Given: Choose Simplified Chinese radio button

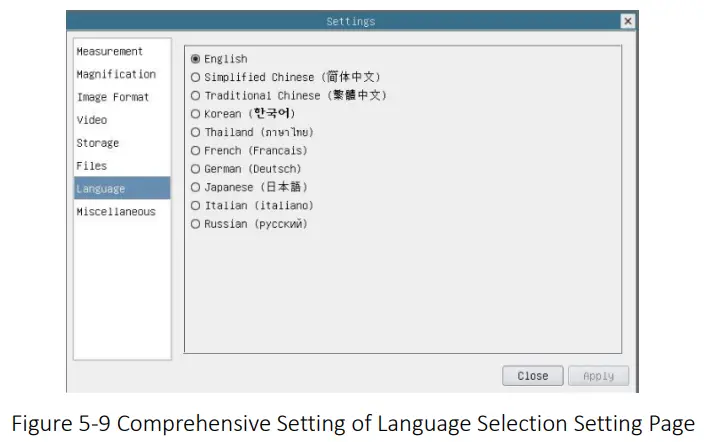Looking at the screenshot, I should [196, 77].
